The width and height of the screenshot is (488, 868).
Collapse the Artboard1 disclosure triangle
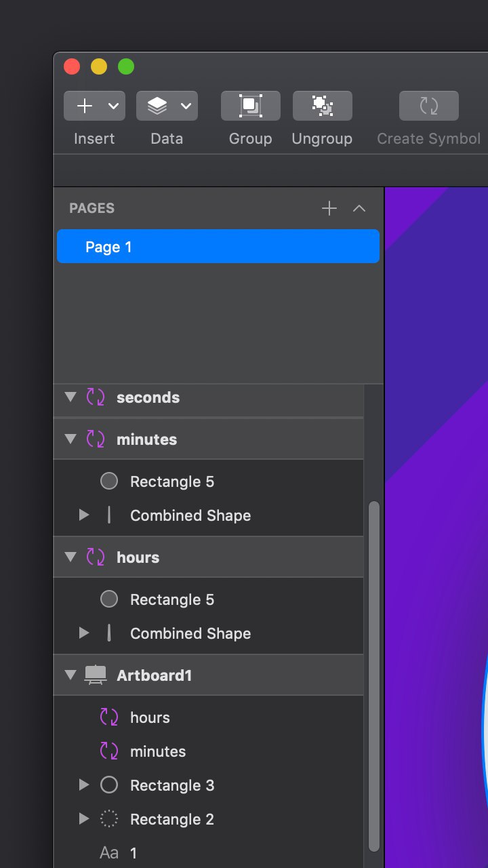click(70, 675)
